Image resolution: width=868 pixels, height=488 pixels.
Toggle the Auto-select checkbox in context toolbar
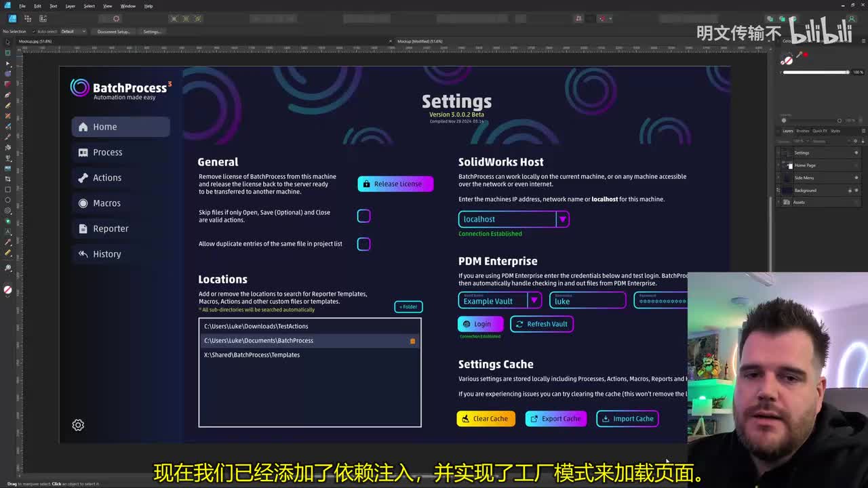34,31
